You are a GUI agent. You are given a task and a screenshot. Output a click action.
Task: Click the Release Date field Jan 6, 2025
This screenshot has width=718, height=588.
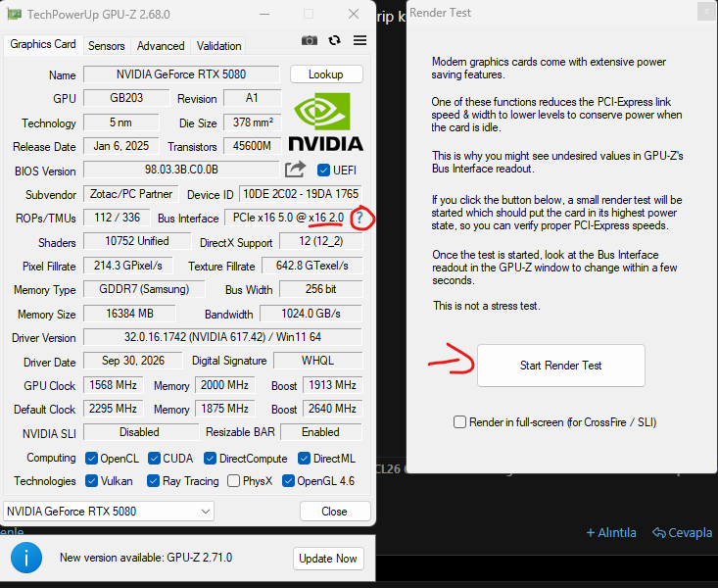click(121, 146)
